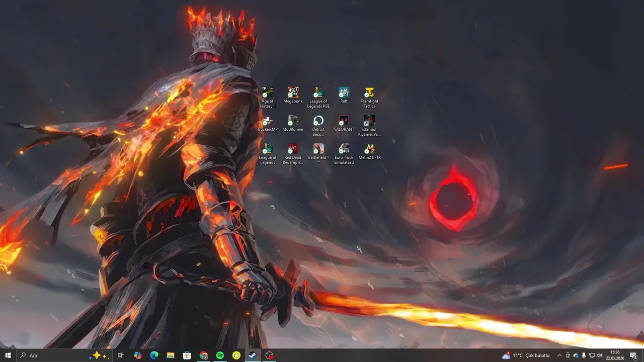This screenshot has width=644, height=362.
Task: Click the microphone tray icon
Action: (584, 355)
